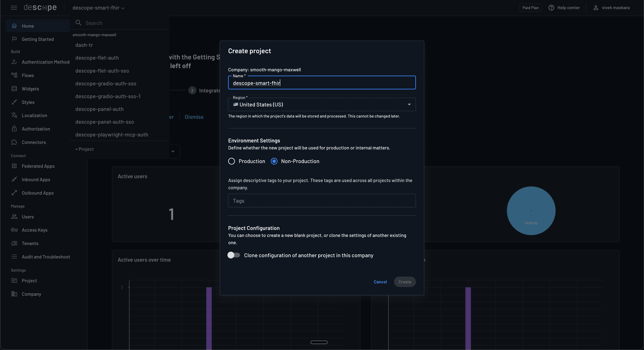Open the Audit and Troubleshoot page
Screen dimensions: 644x350
coord(46,257)
